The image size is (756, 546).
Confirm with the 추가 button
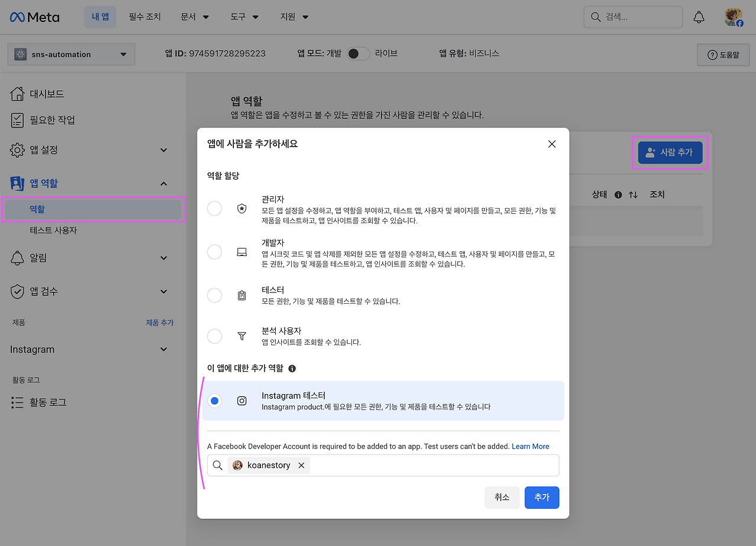(x=542, y=498)
